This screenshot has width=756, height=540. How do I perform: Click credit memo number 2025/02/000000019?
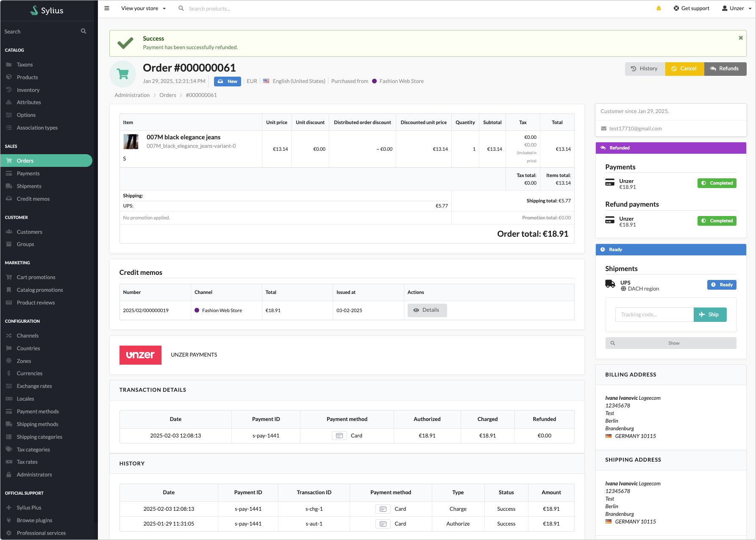(x=146, y=310)
